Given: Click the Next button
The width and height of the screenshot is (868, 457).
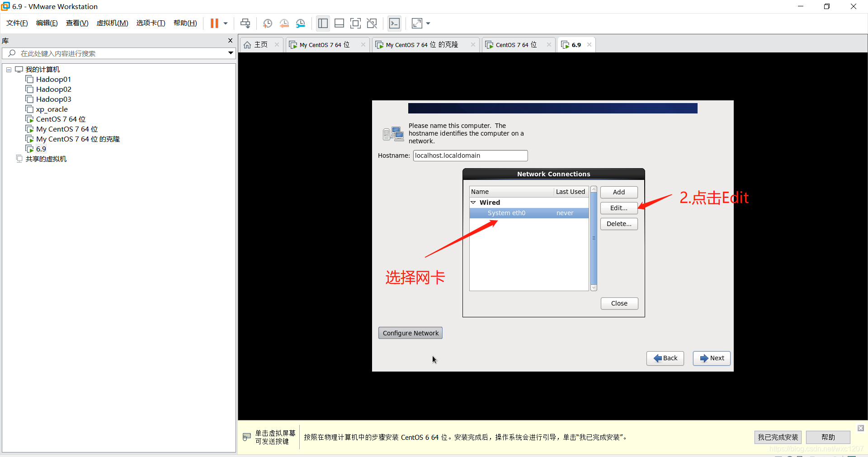Looking at the screenshot, I should pos(712,358).
